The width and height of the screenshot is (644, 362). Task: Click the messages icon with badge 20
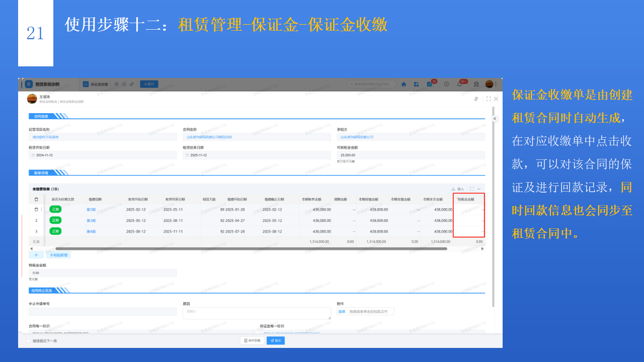[x=429, y=84]
